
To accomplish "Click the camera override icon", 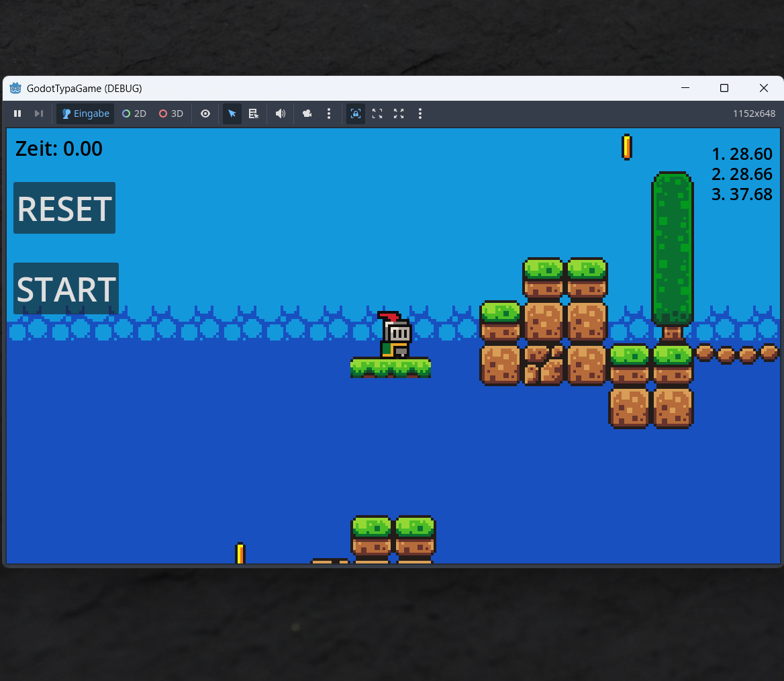I will (307, 113).
